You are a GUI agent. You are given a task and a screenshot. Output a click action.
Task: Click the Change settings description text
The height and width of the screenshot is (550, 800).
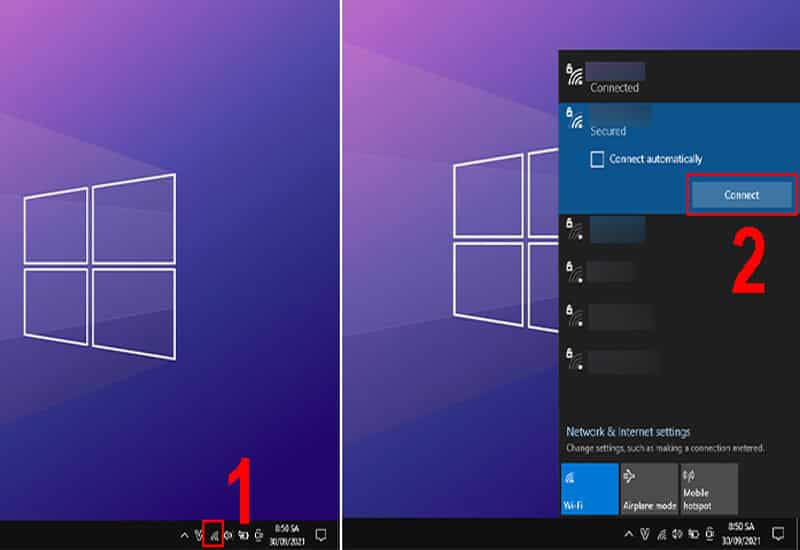point(665,448)
